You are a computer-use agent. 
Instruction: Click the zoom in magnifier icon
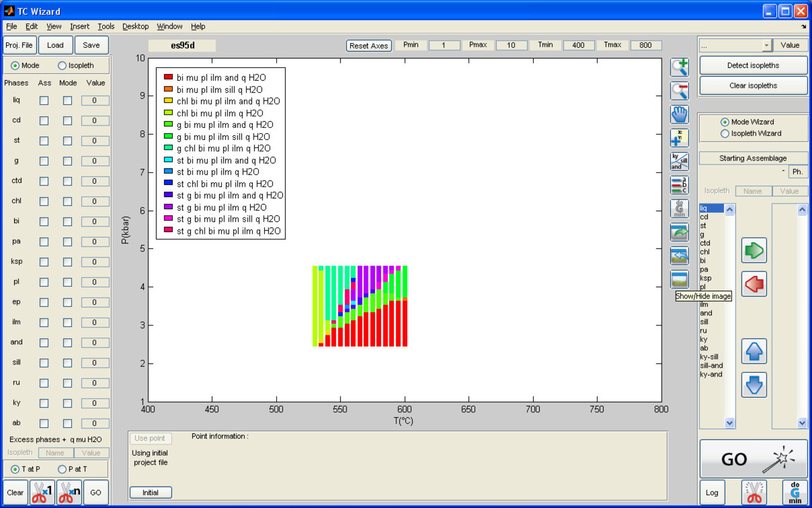tap(679, 67)
